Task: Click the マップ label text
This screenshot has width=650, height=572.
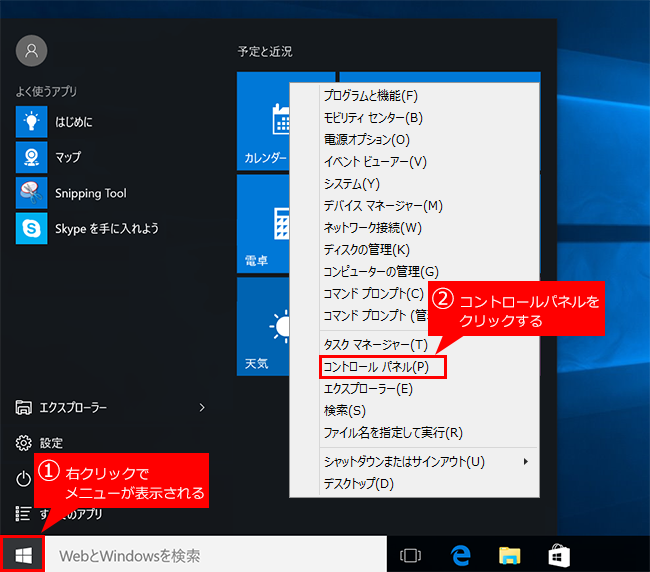Action: point(68,157)
